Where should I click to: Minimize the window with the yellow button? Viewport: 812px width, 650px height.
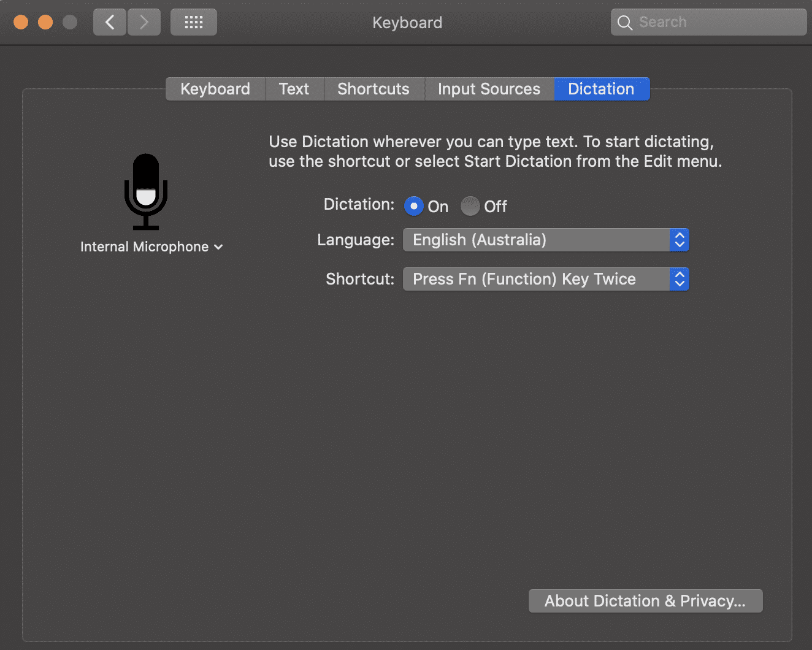point(45,23)
